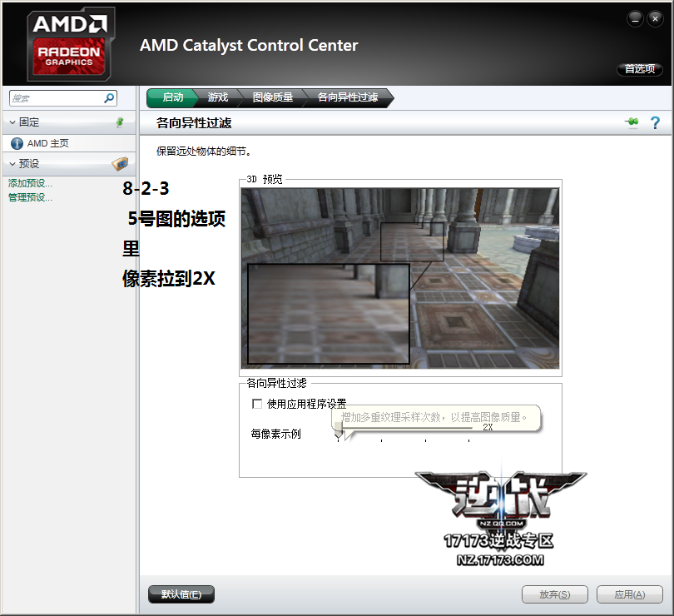The width and height of the screenshot is (674, 616).
Task: Click the search magnifier icon
Action: point(109,98)
